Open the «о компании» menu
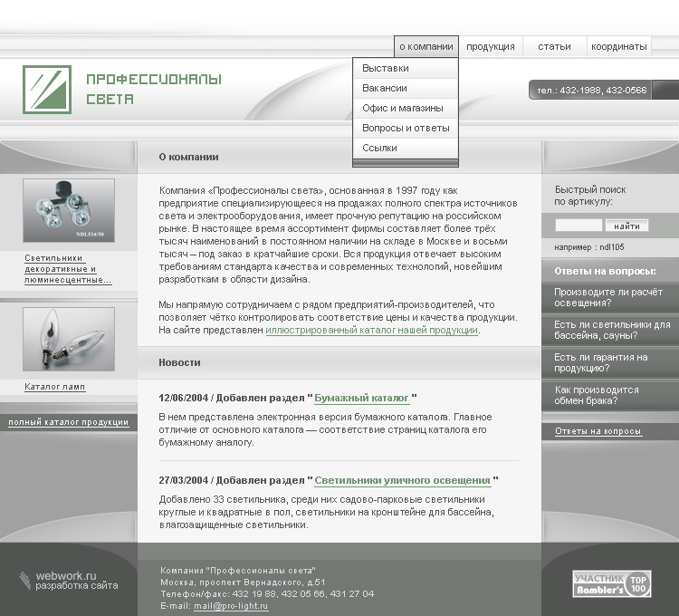Image resolution: width=679 pixels, height=616 pixels. pos(426,46)
